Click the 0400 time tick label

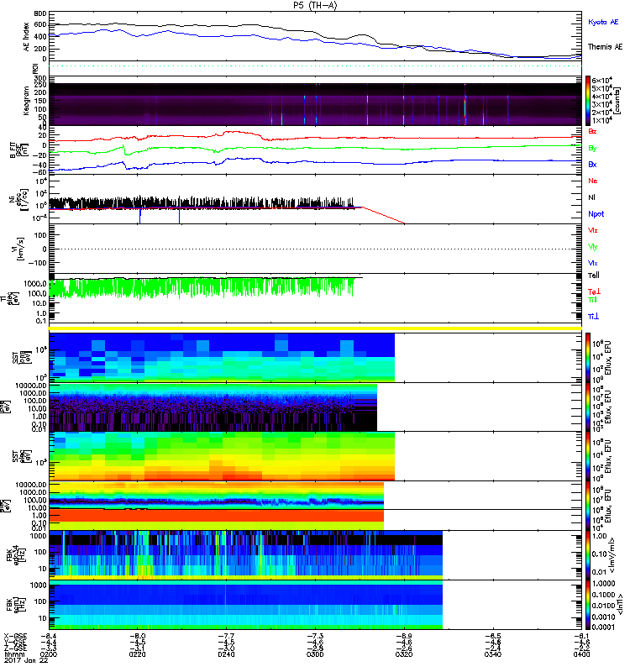point(581,654)
